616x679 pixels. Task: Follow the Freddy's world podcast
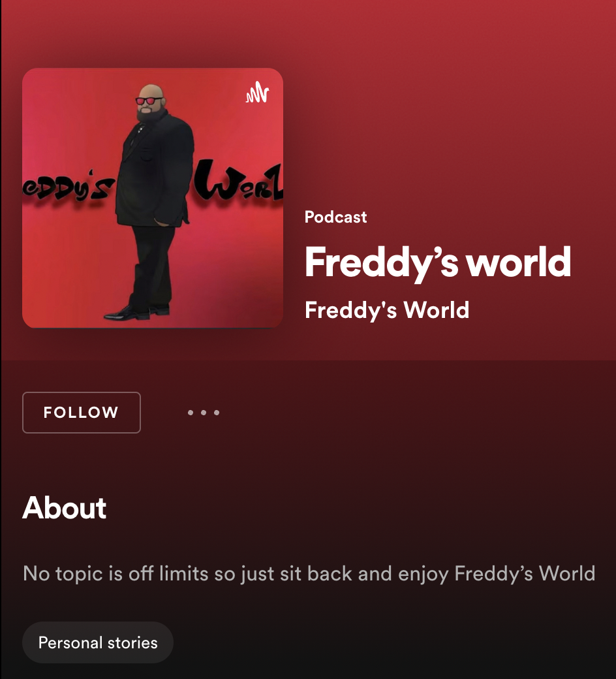point(82,412)
